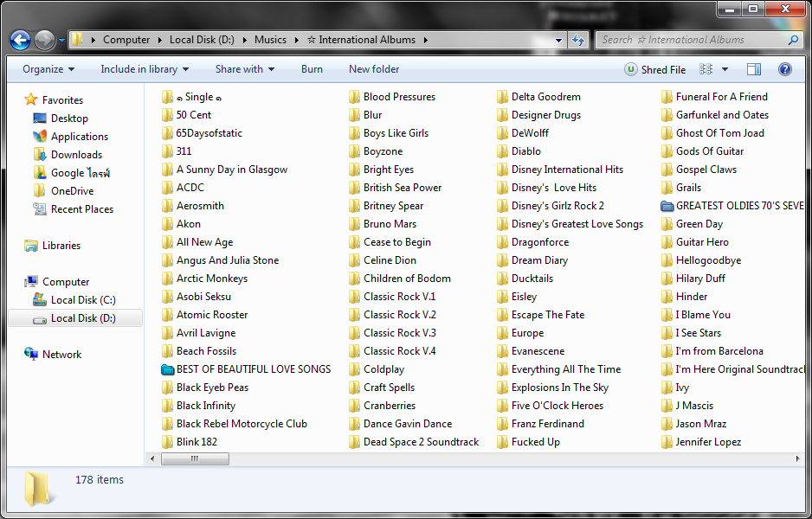Select the GREATEST OLDIES 70'S folder icon
Screen dimensions: 812x519
[667, 206]
